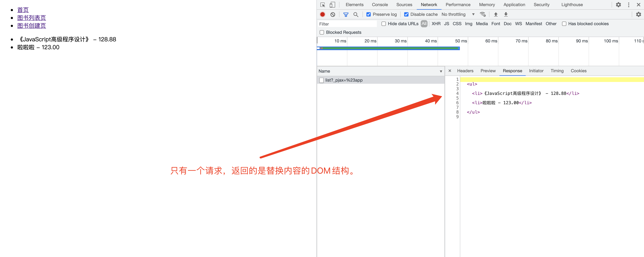This screenshot has width=644, height=257.
Task: Toggle Disable cache checkbox
Action: pos(406,15)
